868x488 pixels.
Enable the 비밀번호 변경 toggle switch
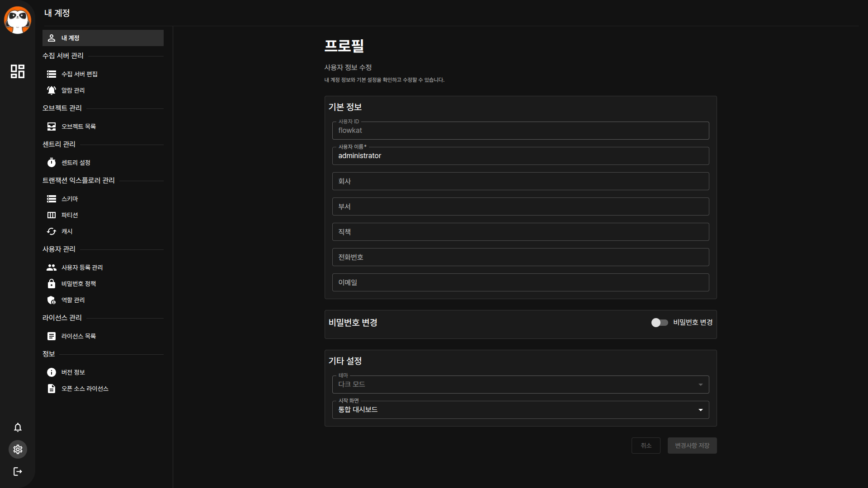pos(660,323)
